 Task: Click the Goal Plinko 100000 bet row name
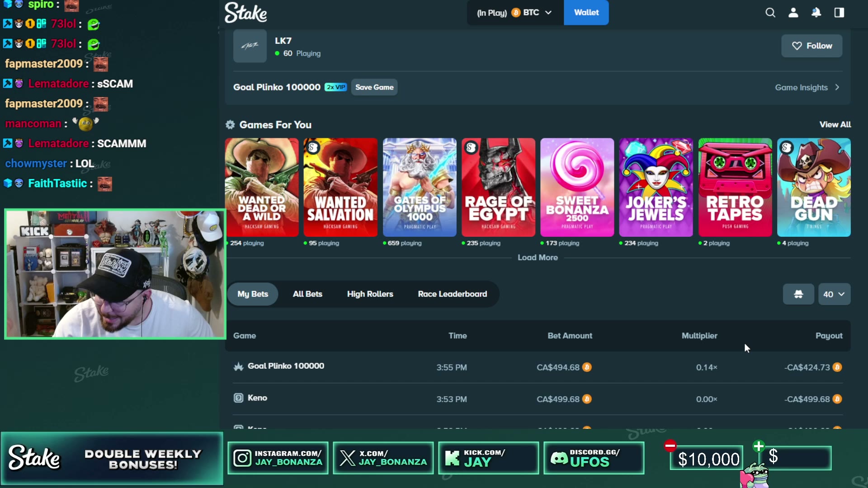[286, 366]
